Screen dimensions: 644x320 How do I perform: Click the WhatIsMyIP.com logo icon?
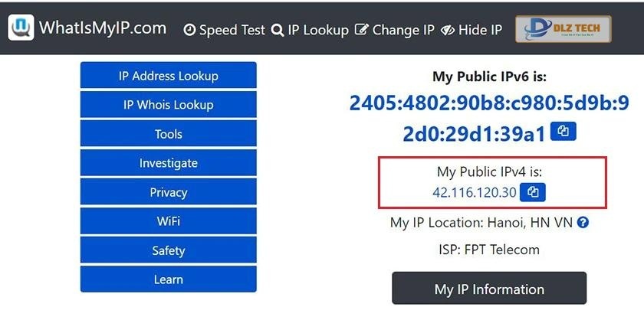click(x=21, y=28)
